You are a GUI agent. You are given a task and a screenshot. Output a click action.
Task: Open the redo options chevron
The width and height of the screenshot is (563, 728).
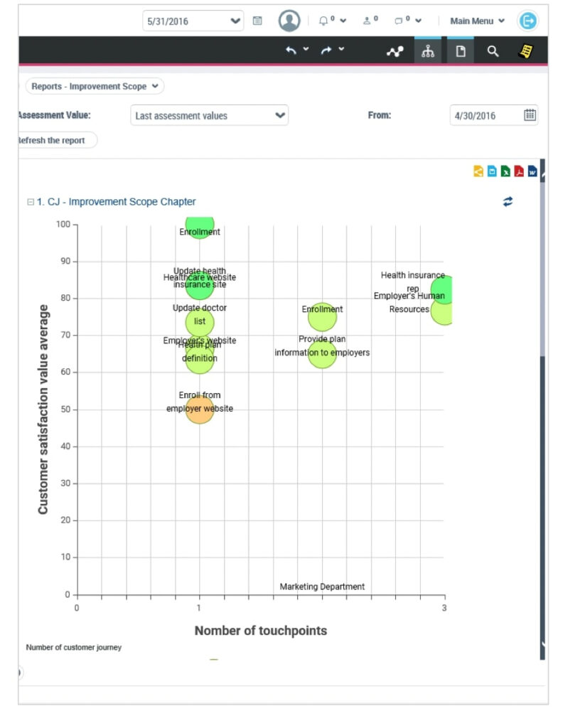[340, 50]
